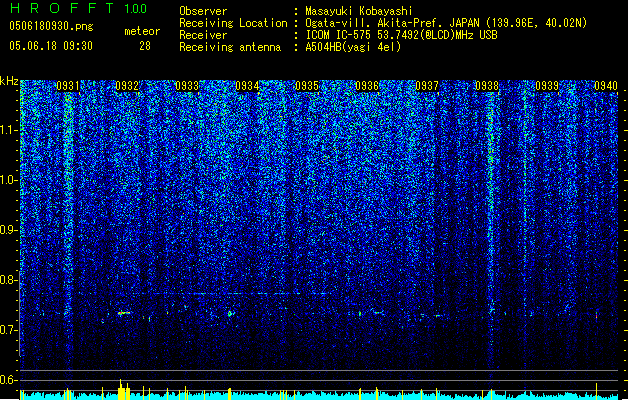Click the bright meteor echo near 0932

click(124, 313)
